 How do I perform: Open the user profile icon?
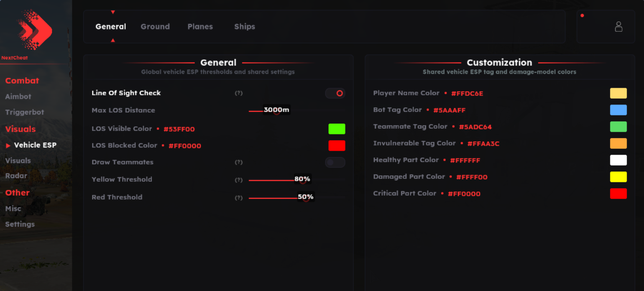pos(618,27)
